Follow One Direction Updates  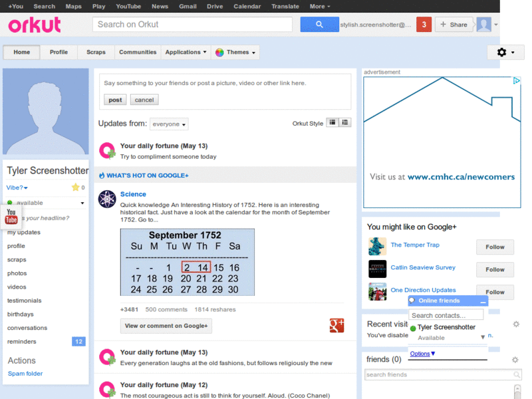click(x=495, y=292)
